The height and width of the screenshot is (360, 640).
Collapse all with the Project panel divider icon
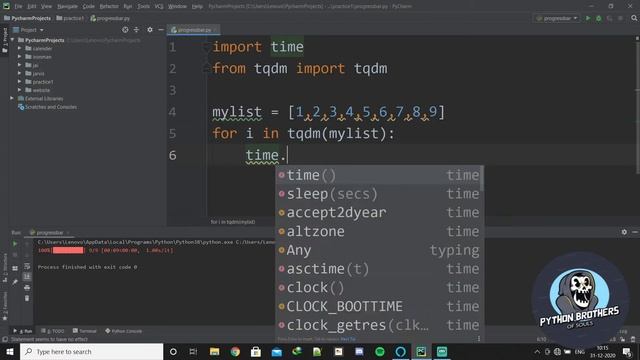click(x=136, y=30)
